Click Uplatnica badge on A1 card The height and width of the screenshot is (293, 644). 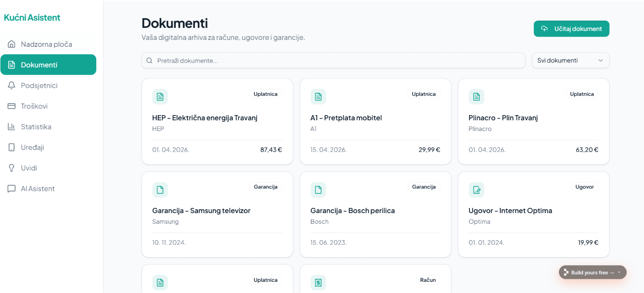click(423, 94)
